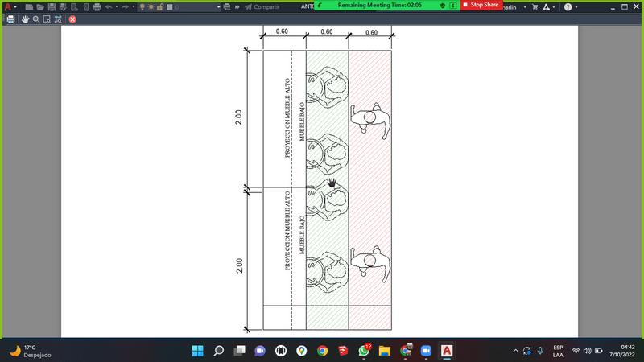Toggle the layer lock padlock icon
The height and width of the screenshot is (362, 644).
(160, 7)
